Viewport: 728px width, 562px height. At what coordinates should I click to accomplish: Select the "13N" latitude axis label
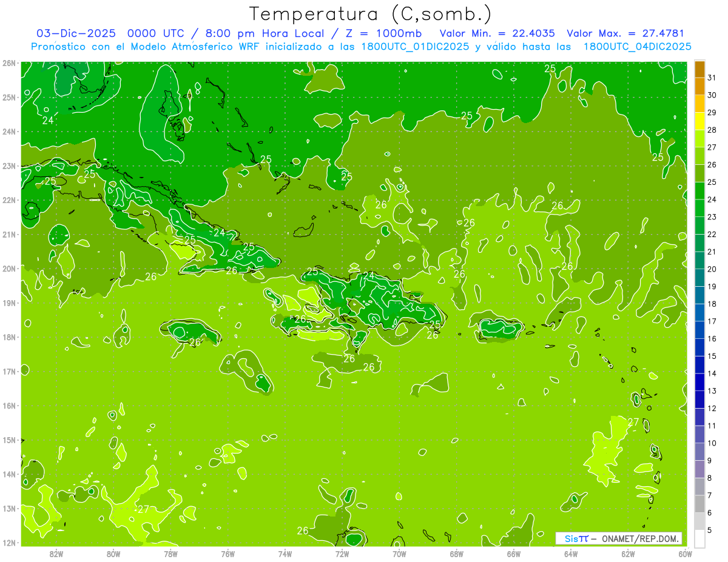[9, 508]
